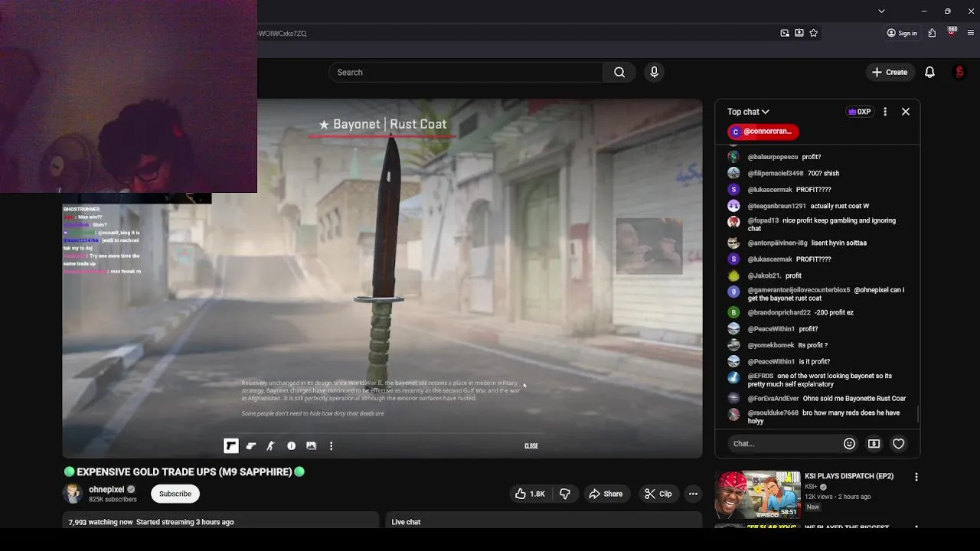Expand the Top chat dropdown

coord(748,112)
